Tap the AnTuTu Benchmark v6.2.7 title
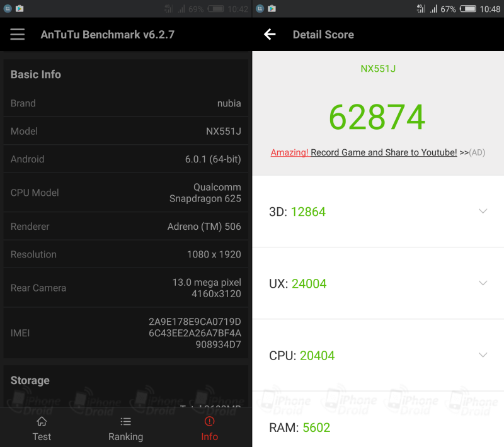The width and height of the screenshot is (504, 447). 107,35
